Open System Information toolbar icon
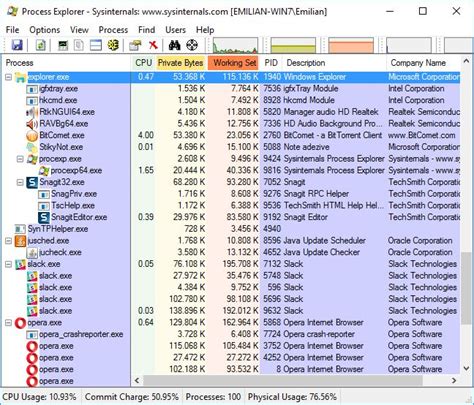 [63, 45]
